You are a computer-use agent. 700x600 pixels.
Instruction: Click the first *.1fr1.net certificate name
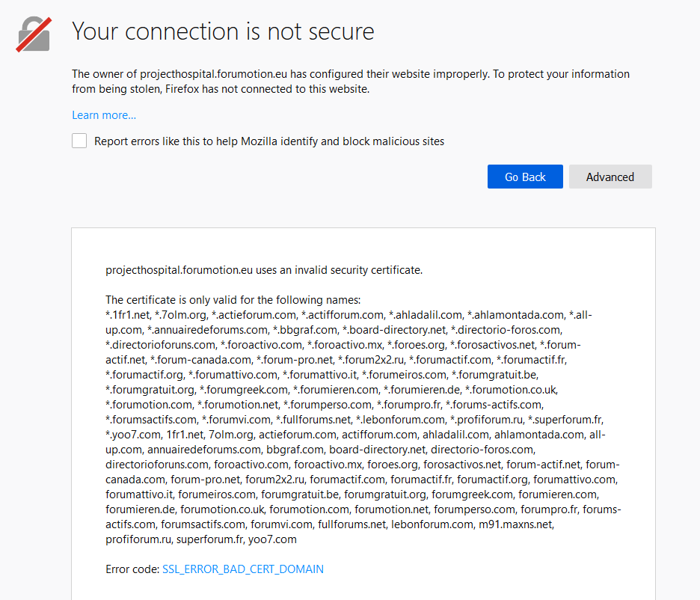tap(128, 315)
